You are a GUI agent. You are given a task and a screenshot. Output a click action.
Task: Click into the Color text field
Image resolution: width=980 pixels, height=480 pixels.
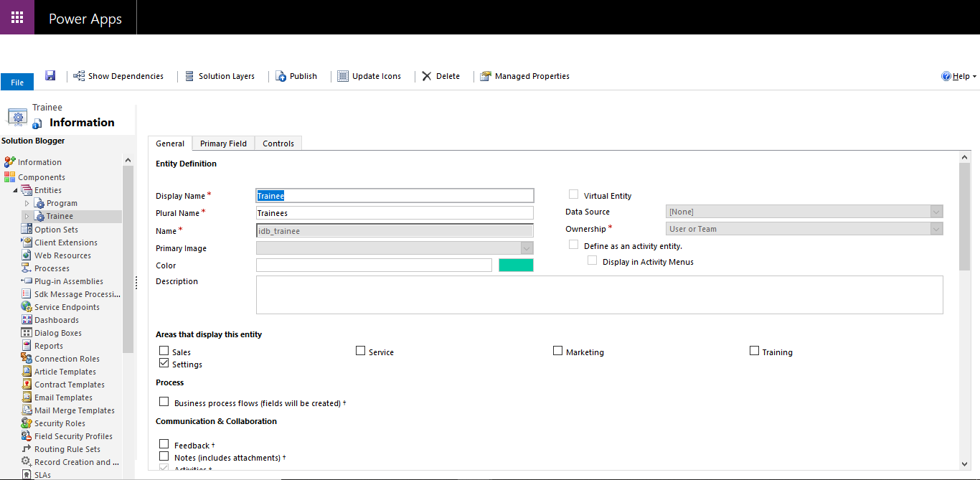[x=374, y=265]
